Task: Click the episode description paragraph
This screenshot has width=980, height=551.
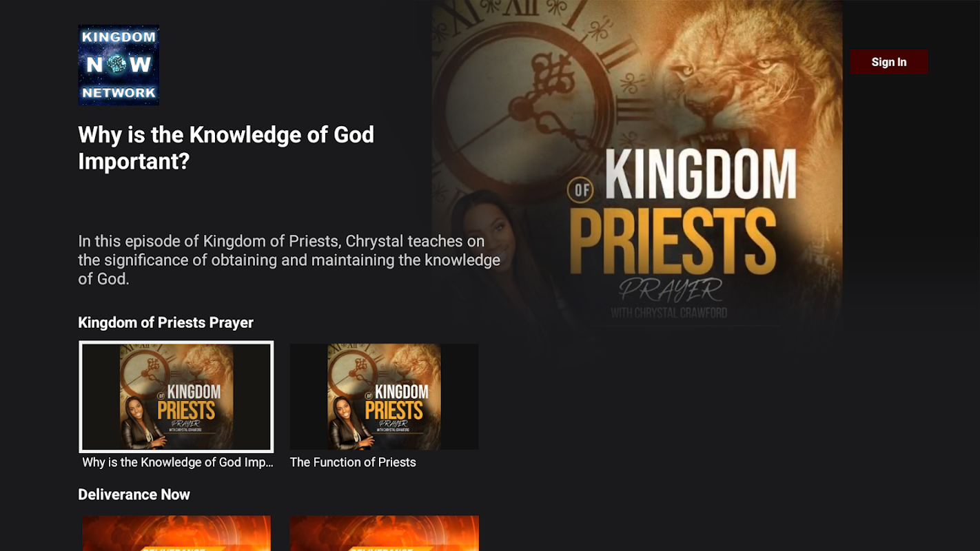Action: coord(289,260)
